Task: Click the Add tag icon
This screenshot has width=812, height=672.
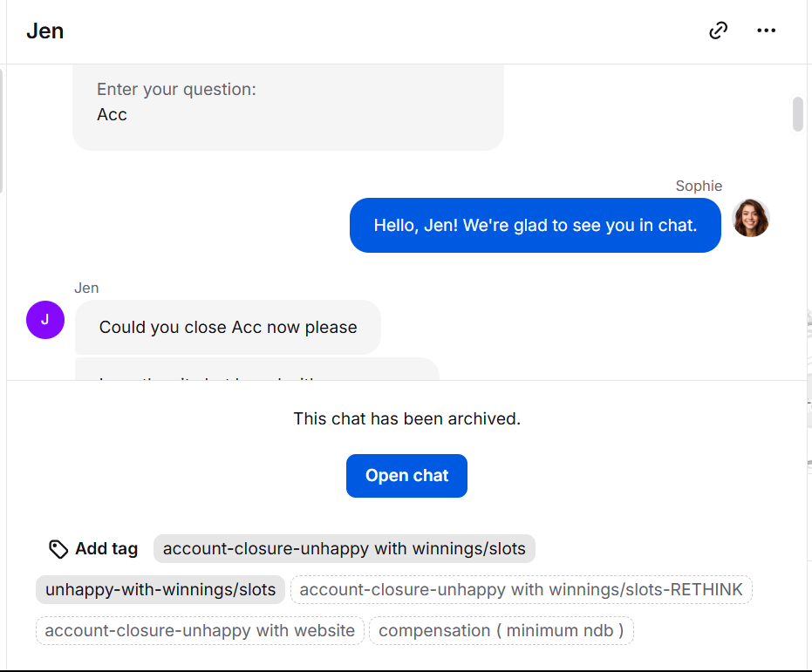Action: [x=58, y=549]
